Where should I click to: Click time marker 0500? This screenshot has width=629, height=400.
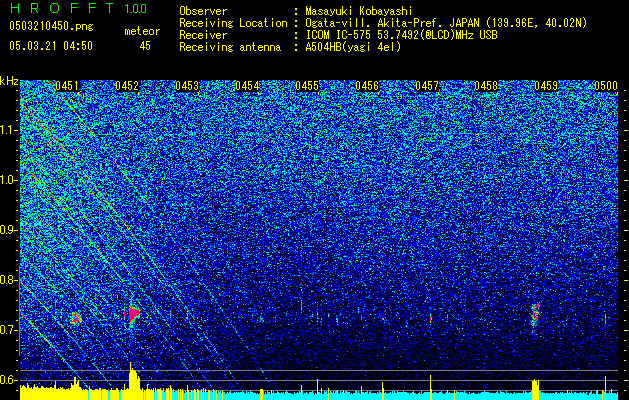[x=606, y=86]
